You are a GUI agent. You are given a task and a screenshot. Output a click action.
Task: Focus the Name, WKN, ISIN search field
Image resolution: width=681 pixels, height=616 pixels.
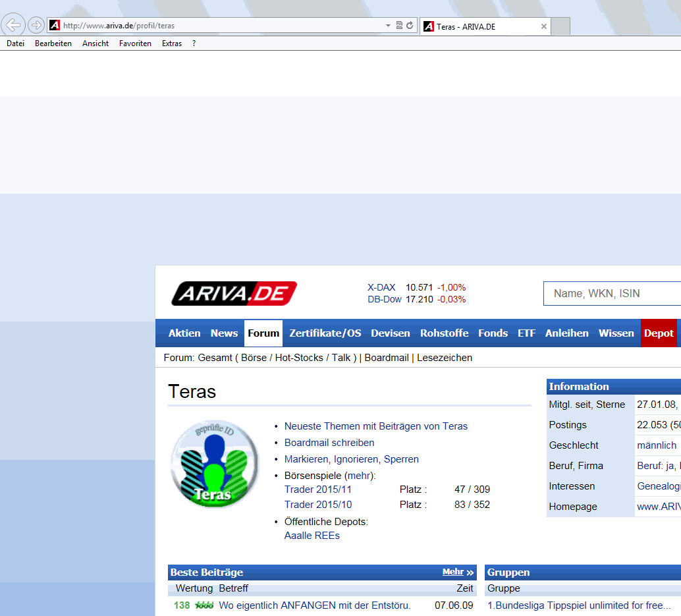(x=612, y=294)
